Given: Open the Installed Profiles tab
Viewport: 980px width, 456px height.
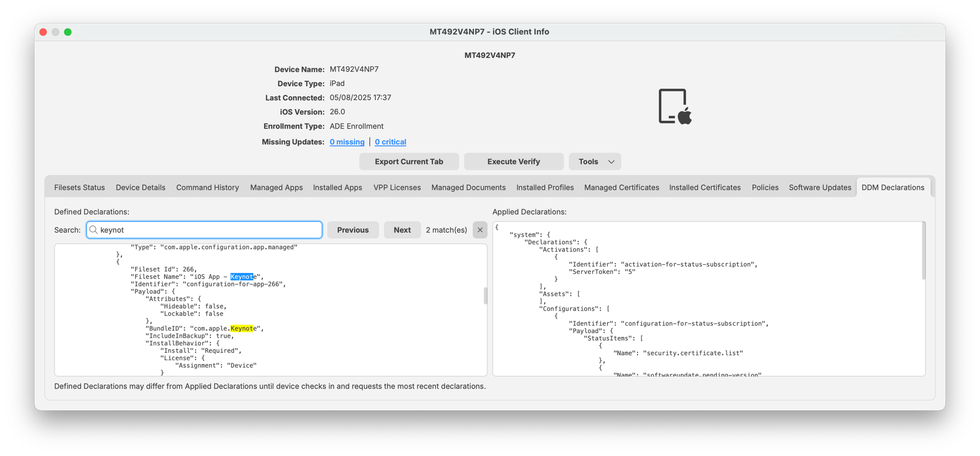Looking at the screenshot, I should pos(545,188).
